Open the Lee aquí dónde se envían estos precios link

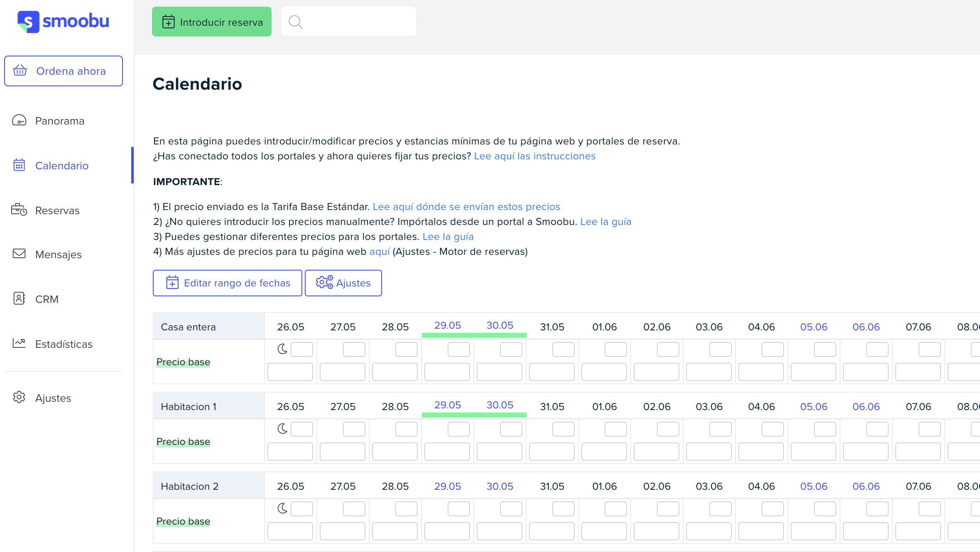466,207
